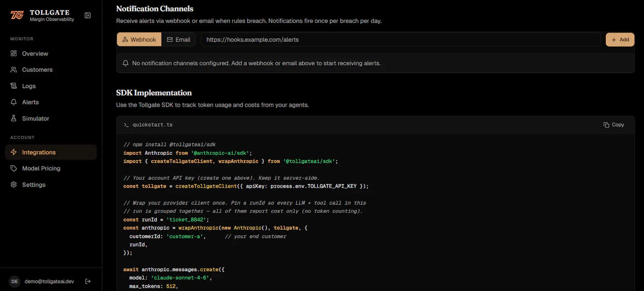Open the Overview page

(x=51, y=54)
